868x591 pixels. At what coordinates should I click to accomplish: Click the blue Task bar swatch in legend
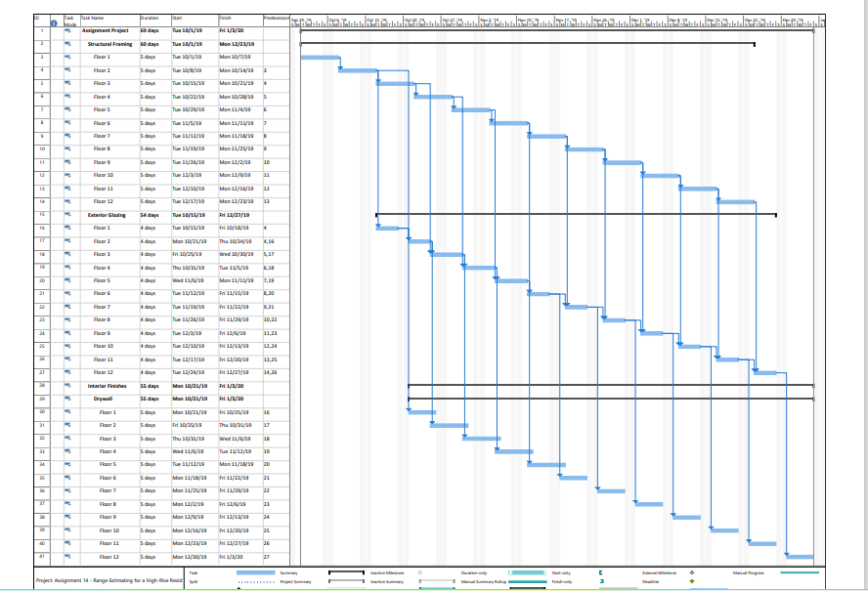256,572
